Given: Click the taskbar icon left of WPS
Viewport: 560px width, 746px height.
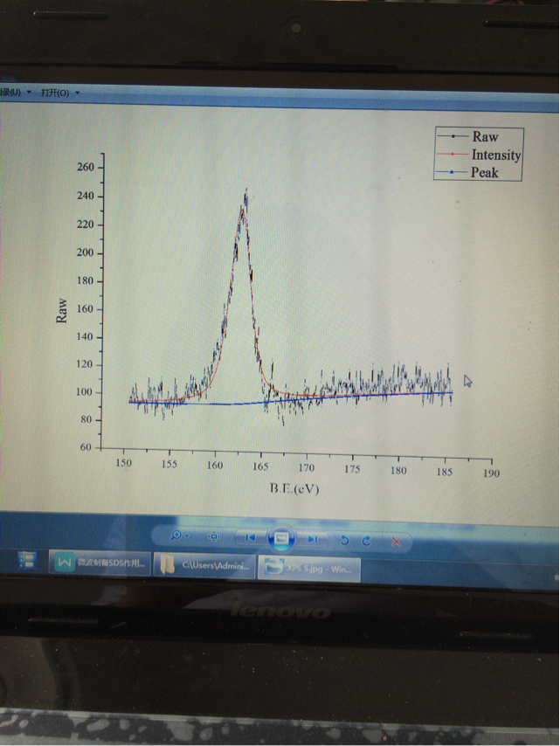Looking at the screenshot, I should (x=27, y=560).
